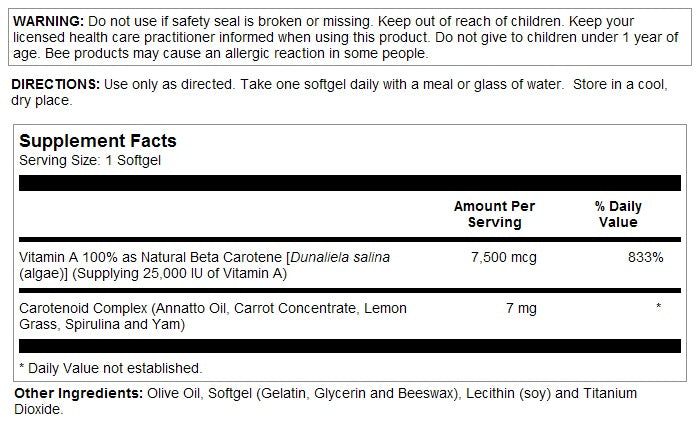Click the Supplement Facts heading
700x430 pixels.
tap(98, 142)
